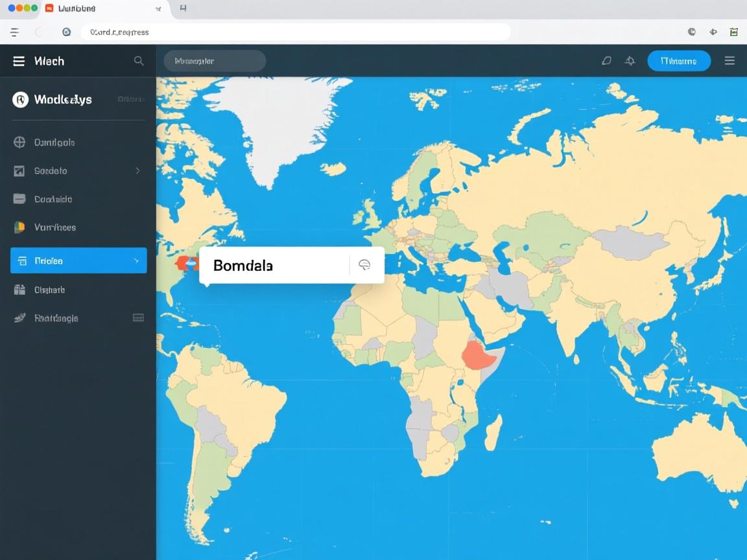
Task: Expand the Sordato sidebar entry chevron
Action: tap(137, 170)
